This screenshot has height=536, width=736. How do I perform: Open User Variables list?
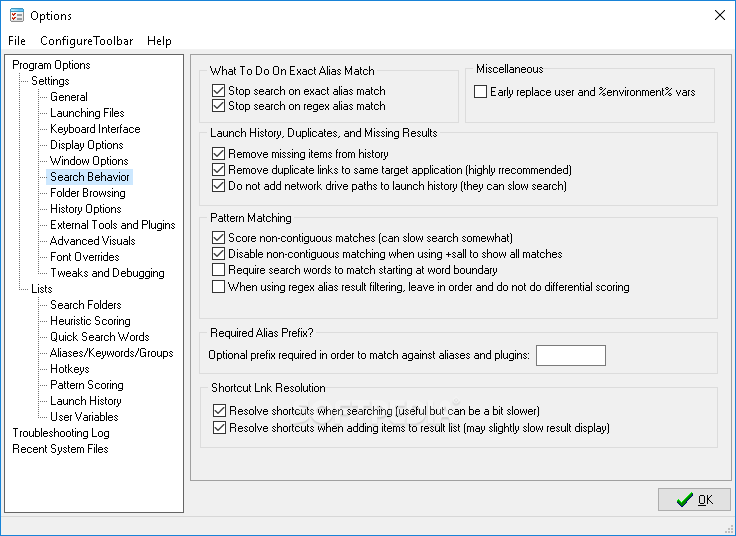(84, 417)
